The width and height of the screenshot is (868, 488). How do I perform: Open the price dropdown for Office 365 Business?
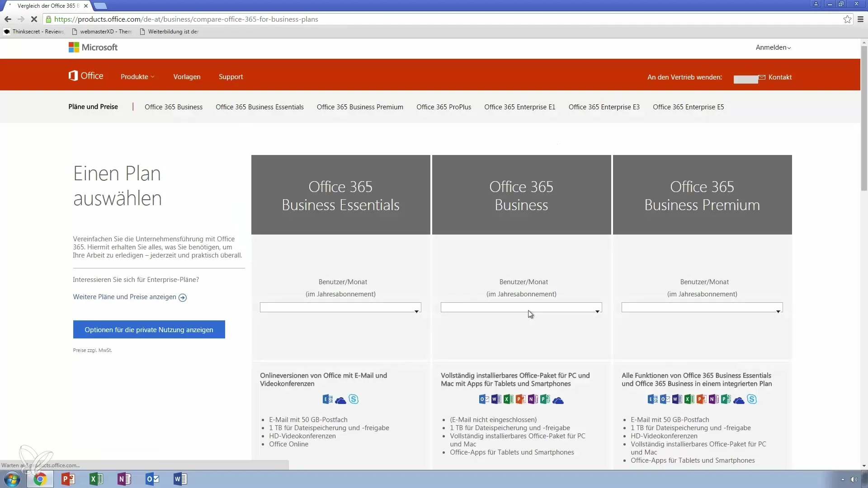[x=521, y=308]
